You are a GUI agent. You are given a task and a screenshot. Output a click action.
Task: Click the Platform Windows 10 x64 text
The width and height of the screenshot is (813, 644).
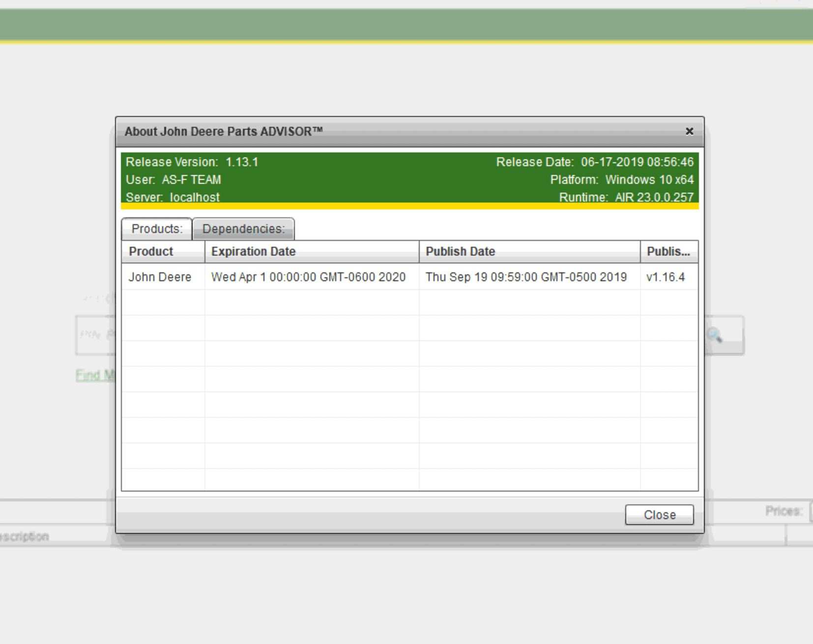[x=622, y=179]
